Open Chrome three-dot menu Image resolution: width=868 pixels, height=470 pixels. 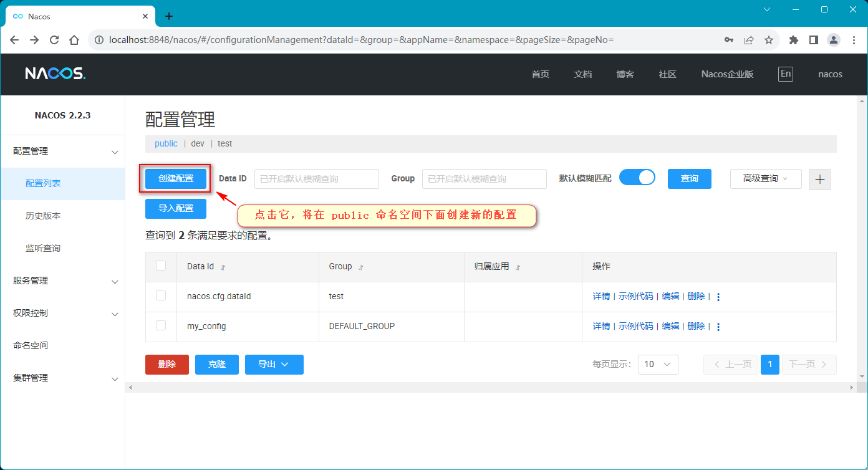854,40
